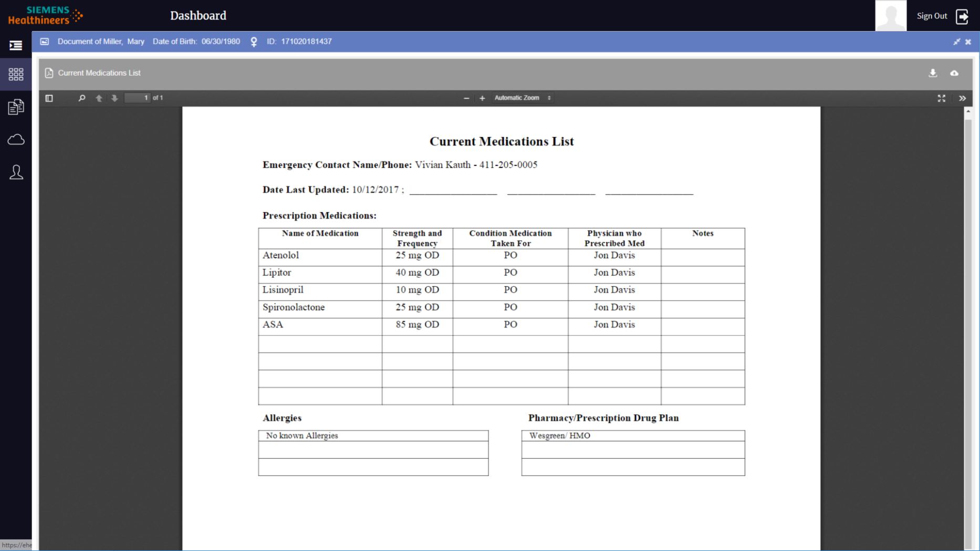Click the cloud icon in the sidebar
The width and height of the screenshot is (980, 551).
click(16, 139)
